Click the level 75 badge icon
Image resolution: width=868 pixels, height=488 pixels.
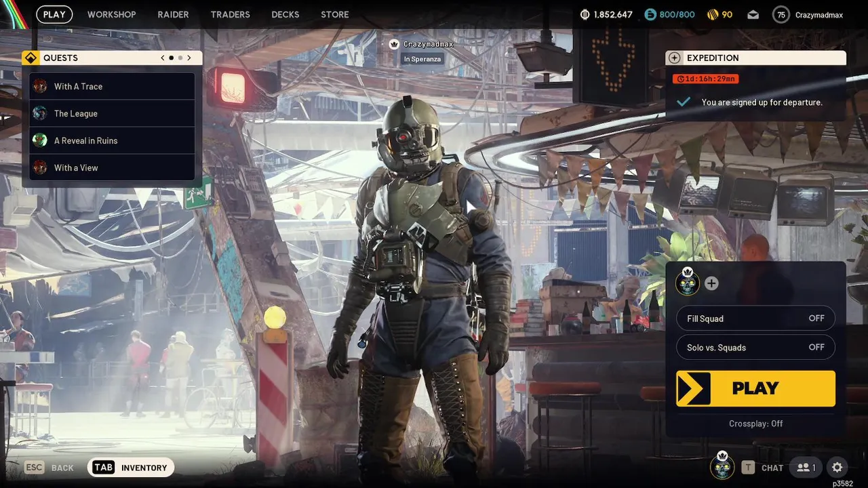point(781,14)
